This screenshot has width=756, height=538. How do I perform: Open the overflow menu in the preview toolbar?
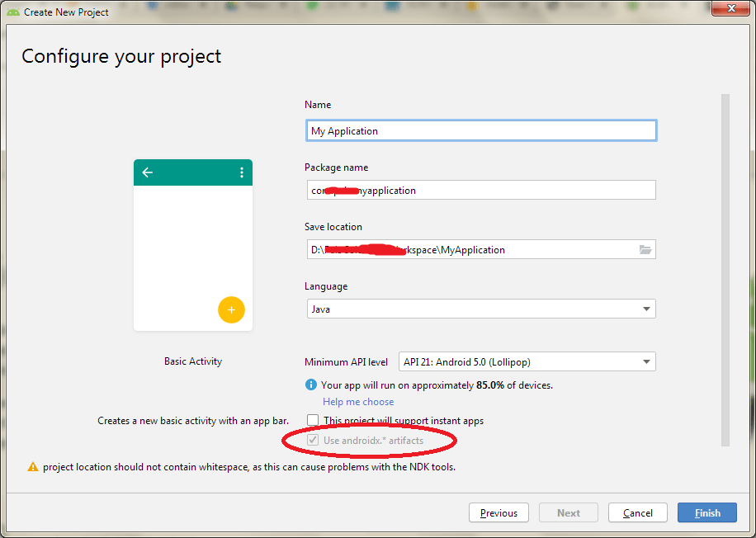click(241, 172)
